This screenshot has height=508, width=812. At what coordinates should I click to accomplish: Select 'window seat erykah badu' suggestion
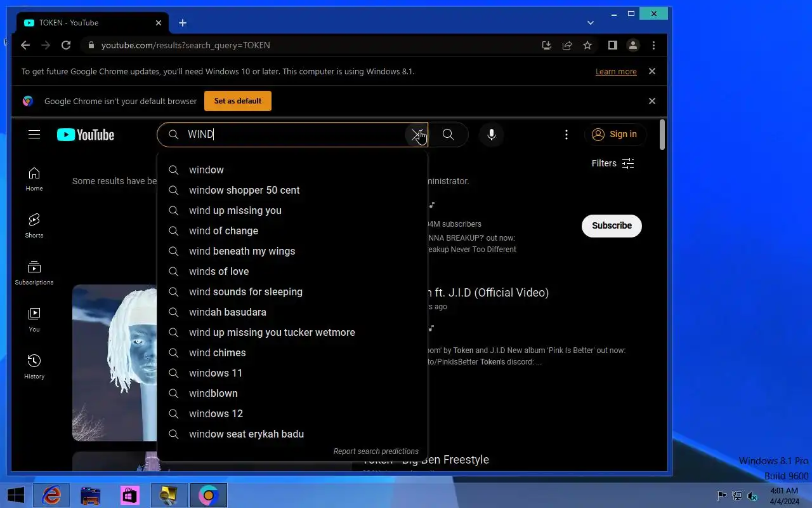292,434
